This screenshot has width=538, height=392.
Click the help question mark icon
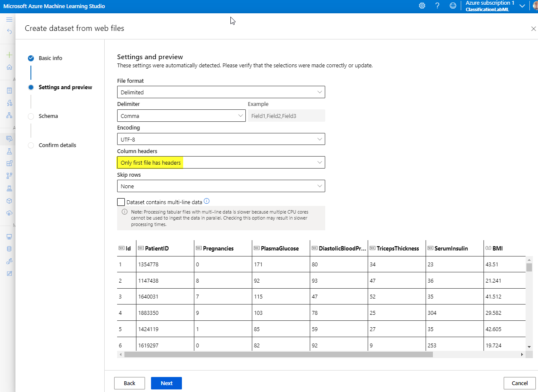pyautogui.click(x=437, y=6)
